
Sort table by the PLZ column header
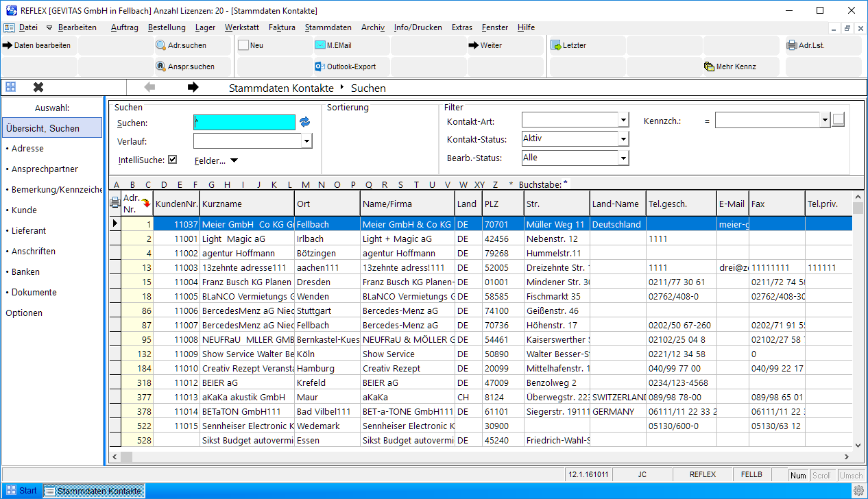(503, 204)
